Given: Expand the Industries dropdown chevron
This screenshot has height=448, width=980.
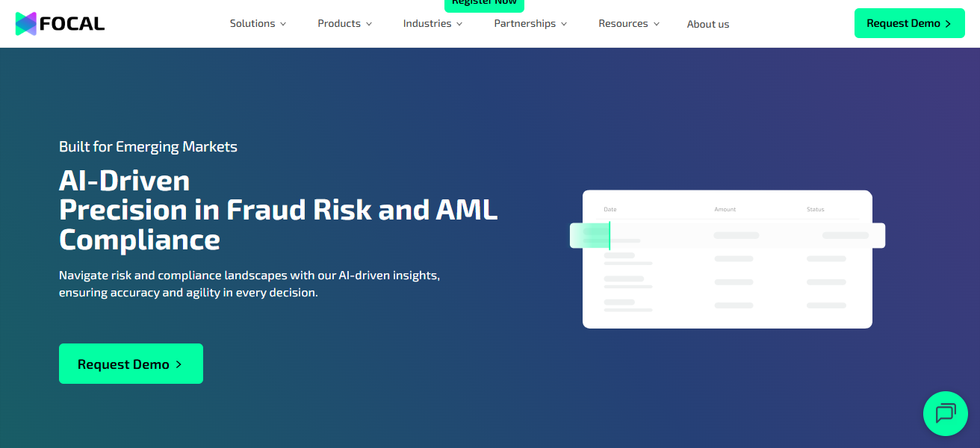Looking at the screenshot, I should 459,24.
